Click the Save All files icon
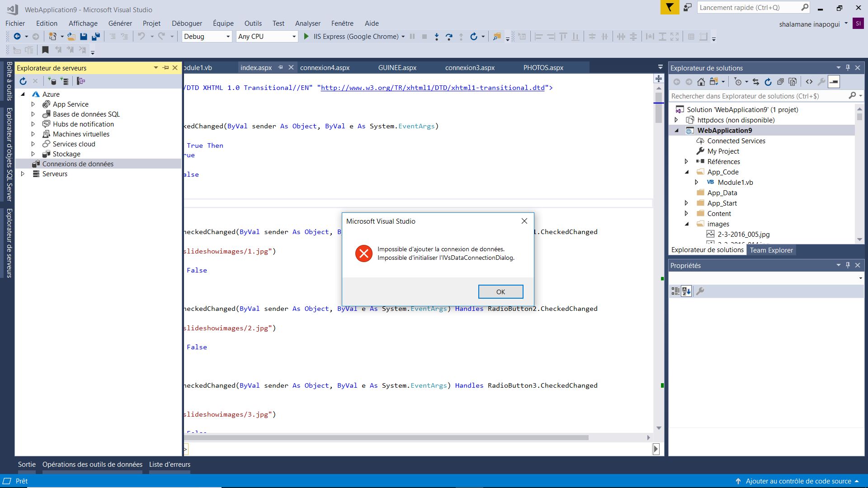The width and height of the screenshot is (868, 488). (96, 36)
